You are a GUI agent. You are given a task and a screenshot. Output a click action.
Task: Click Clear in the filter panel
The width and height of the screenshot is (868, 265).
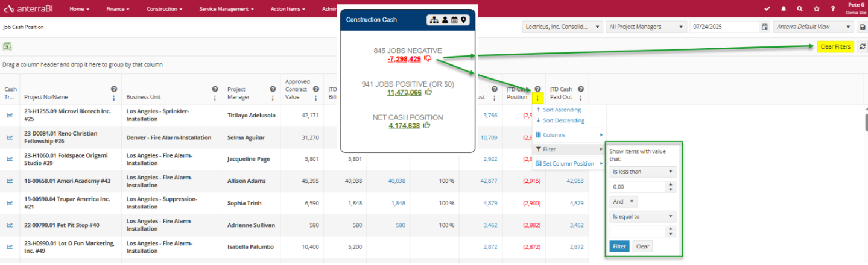pyautogui.click(x=642, y=246)
